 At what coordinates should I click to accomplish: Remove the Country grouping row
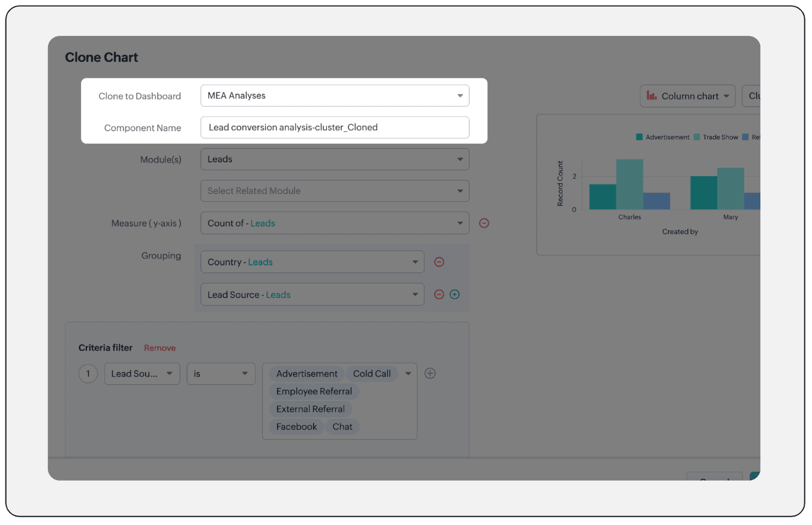[439, 262]
